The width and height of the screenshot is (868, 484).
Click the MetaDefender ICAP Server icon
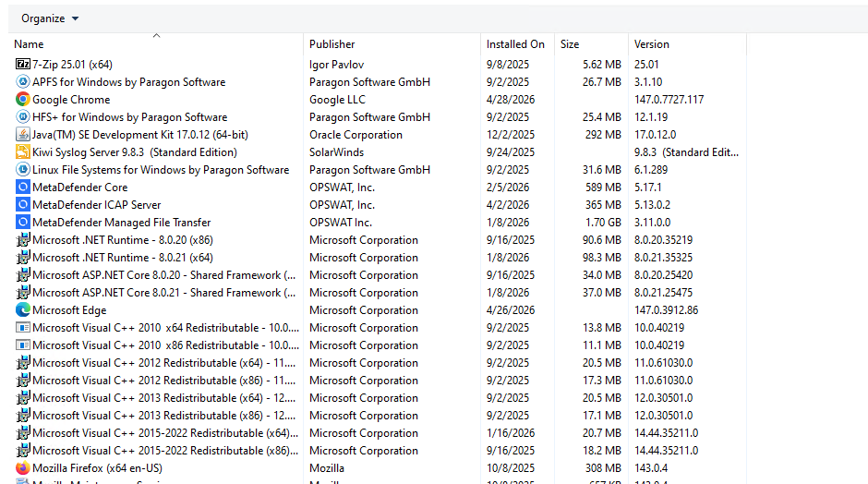point(23,205)
